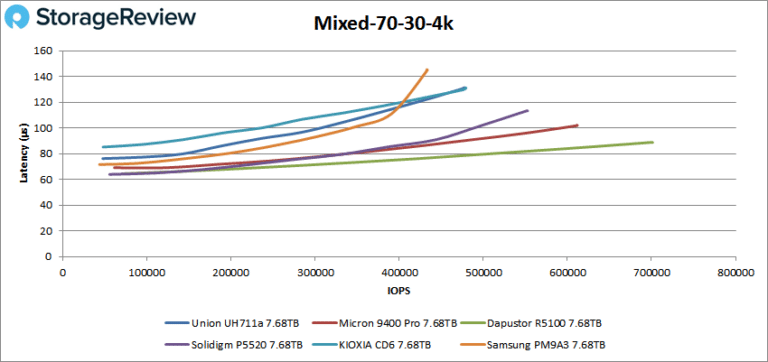Viewport: 768px width, 362px height.
Task: Click the blue Union UH711a legend line swatch
Action: point(177,323)
